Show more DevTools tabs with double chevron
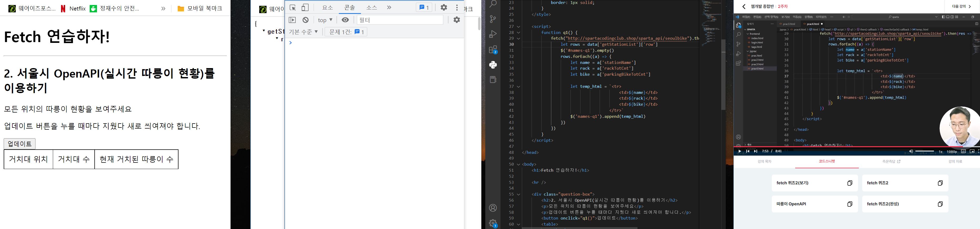The height and width of the screenshot is (229, 980). (389, 8)
